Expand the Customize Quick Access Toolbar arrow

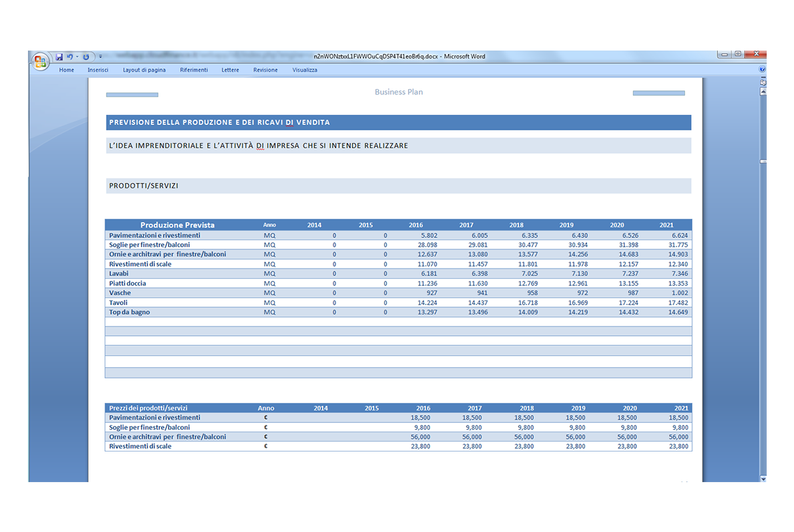[x=100, y=57]
